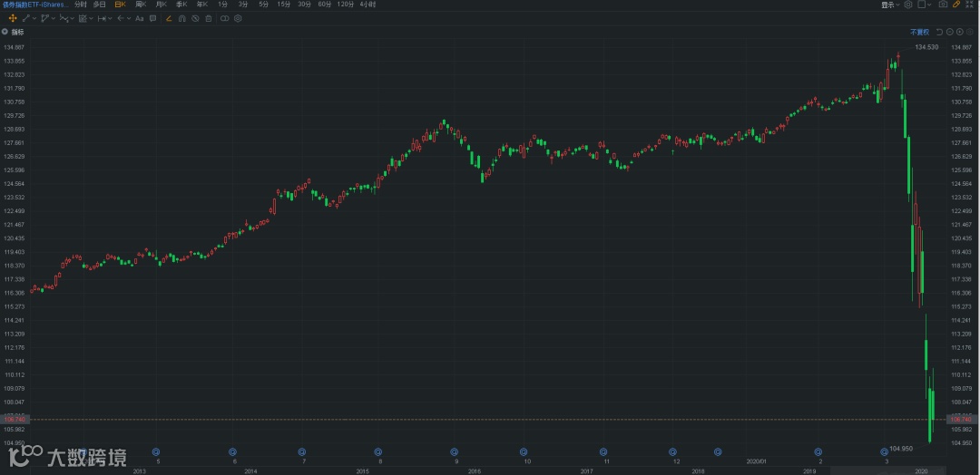Select the 30分 minute interval
The width and height of the screenshot is (980, 475).
point(304,5)
